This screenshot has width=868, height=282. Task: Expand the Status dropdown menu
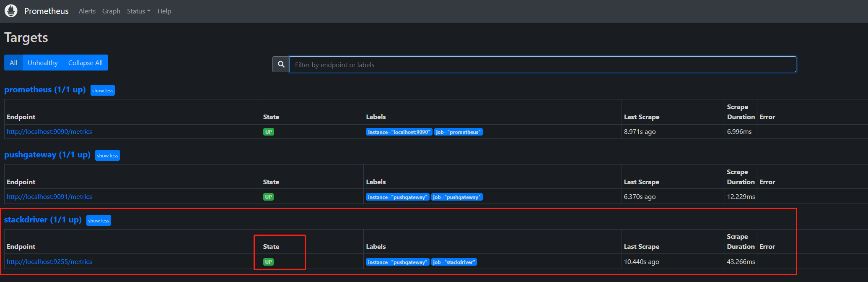pyautogui.click(x=139, y=11)
